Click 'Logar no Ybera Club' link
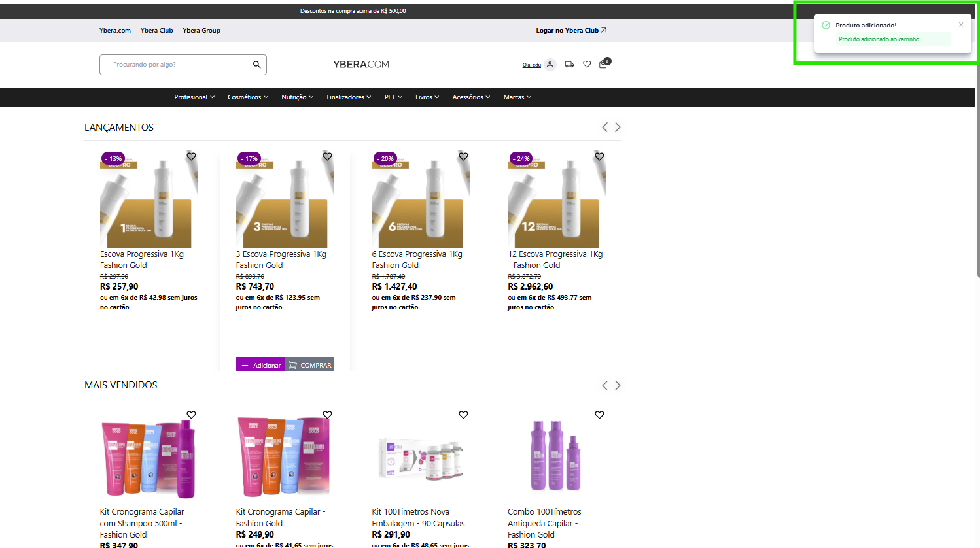 571,31
